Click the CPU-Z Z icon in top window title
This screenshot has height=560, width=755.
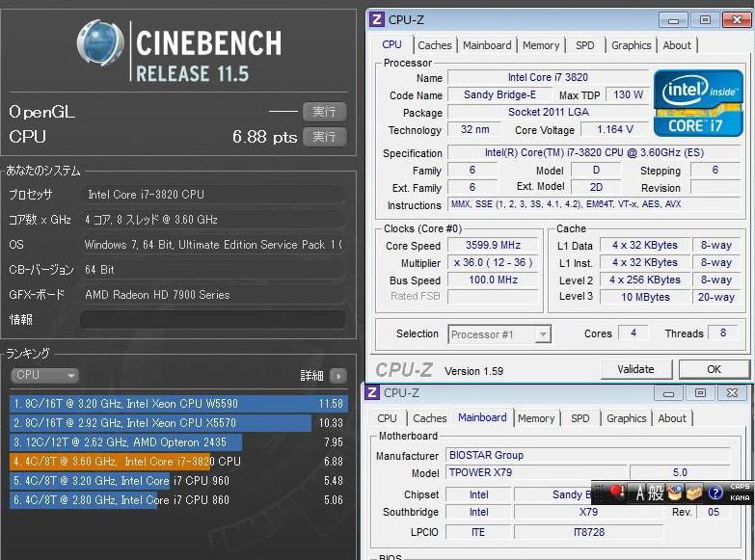tap(377, 19)
